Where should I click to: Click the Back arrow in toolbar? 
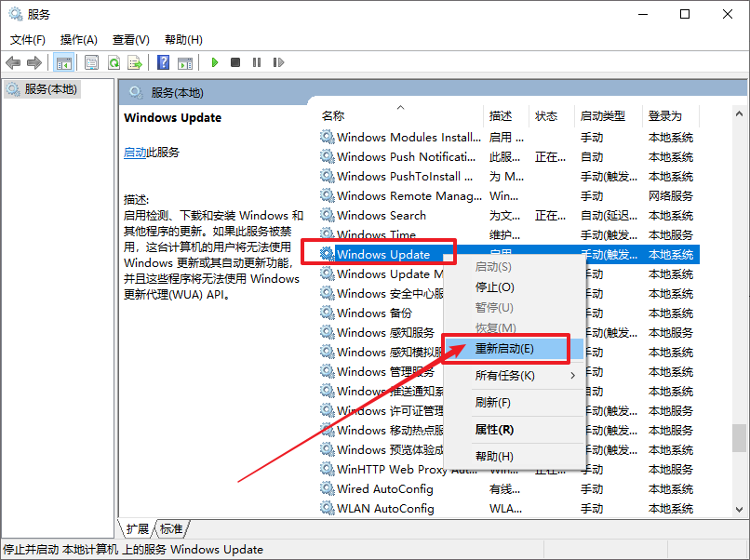coord(13,62)
